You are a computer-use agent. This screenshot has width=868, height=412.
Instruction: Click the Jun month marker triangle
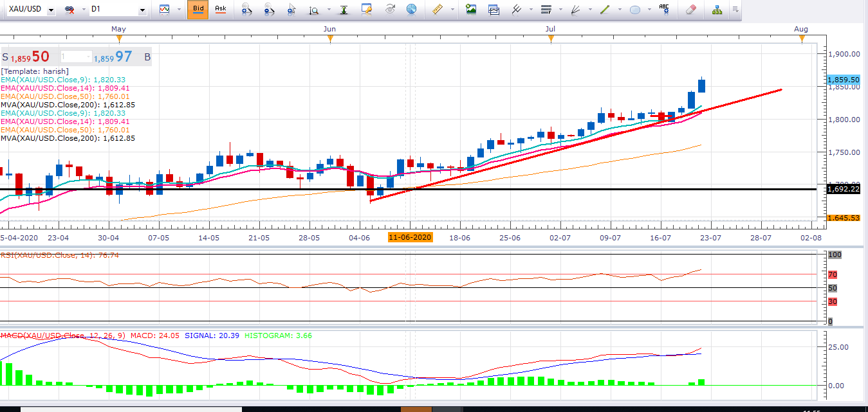tap(330, 39)
